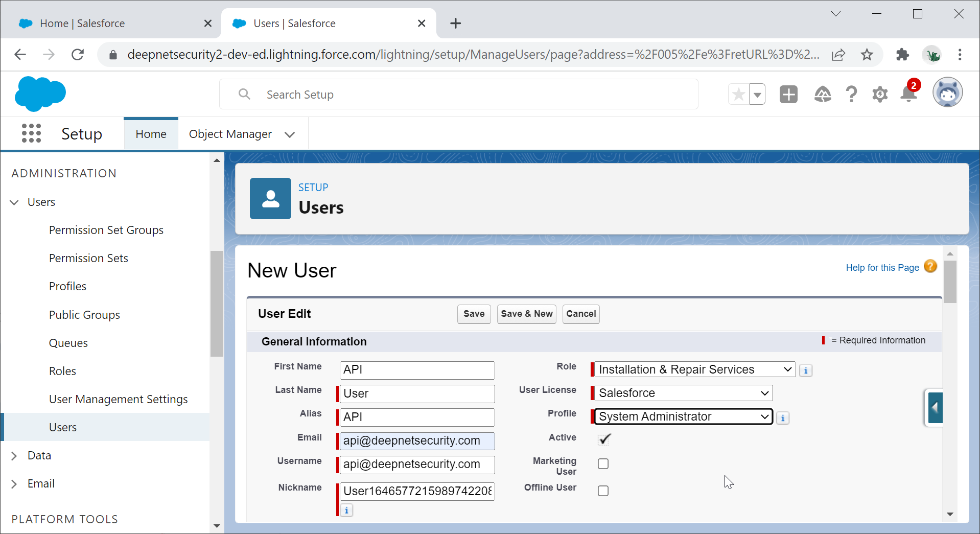Open the Role dropdown
Screen dimensions: 980x534
coord(694,369)
